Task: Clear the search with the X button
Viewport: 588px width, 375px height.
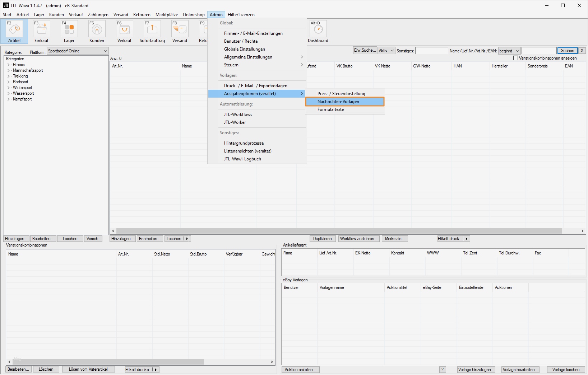Action: coord(582,51)
